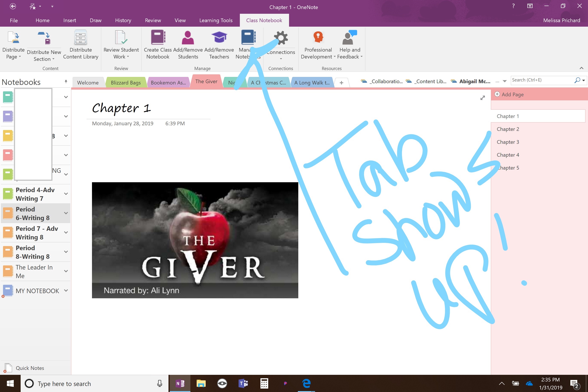Open the Insert ribbon tab

[69, 20]
